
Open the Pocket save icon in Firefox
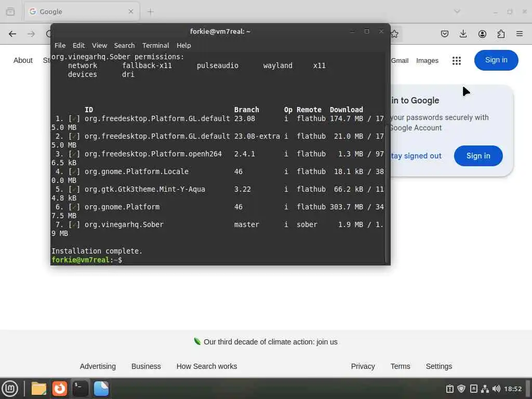point(445,34)
